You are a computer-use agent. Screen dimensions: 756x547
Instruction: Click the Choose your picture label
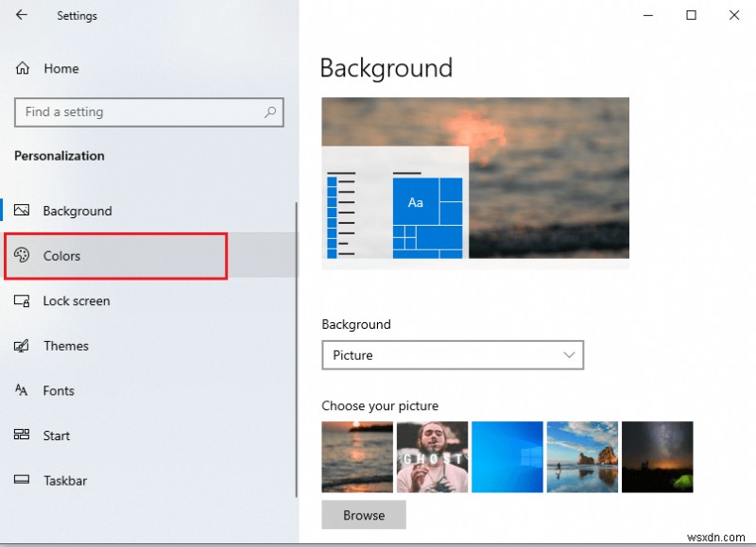380,406
